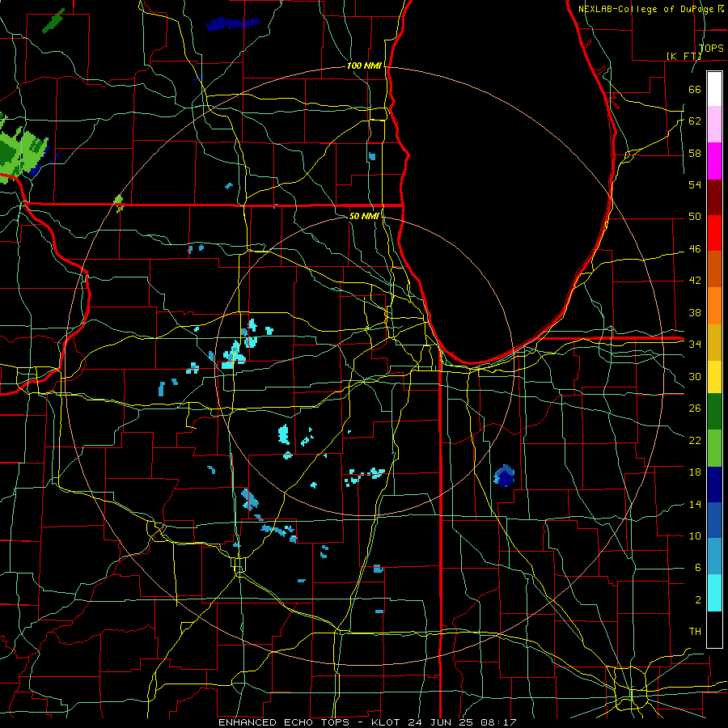Click the "100 NMI" range ring label
728x728 pixels.
coord(364,66)
